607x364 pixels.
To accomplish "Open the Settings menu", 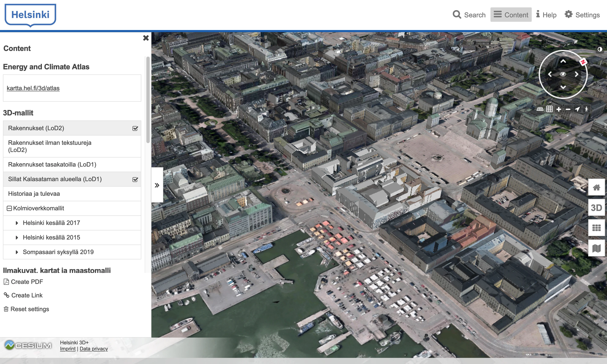I will tap(582, 15).
